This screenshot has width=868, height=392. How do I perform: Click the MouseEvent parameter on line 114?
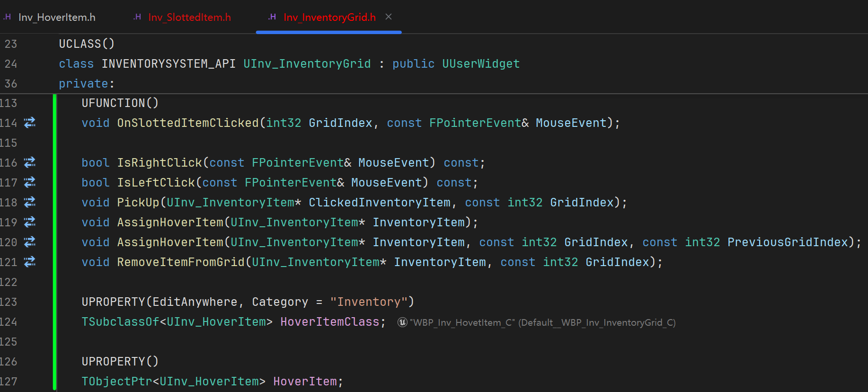click(571, 123)
